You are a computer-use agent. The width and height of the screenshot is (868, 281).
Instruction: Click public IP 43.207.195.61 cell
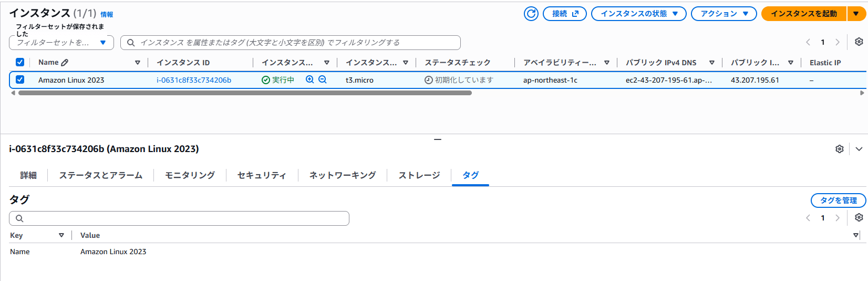point(755,80)
